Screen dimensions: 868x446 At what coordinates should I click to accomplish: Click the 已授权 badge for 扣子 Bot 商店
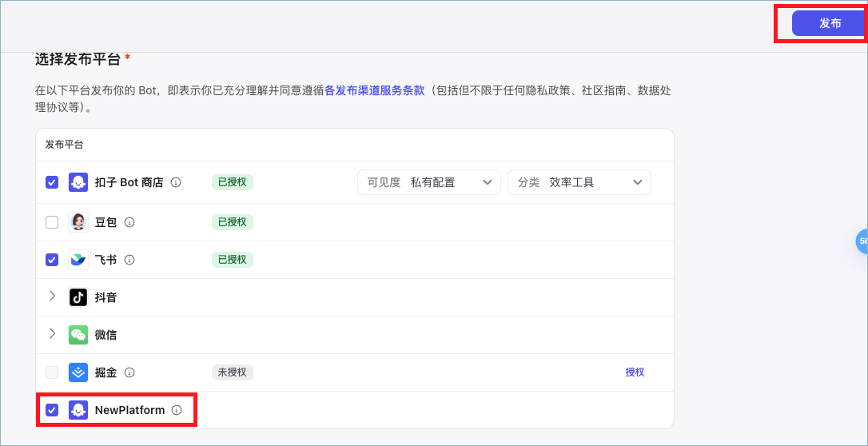click(232, 182)
